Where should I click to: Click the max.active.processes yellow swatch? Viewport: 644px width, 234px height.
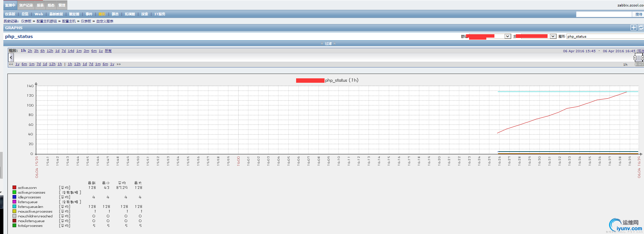click(14, 211)
